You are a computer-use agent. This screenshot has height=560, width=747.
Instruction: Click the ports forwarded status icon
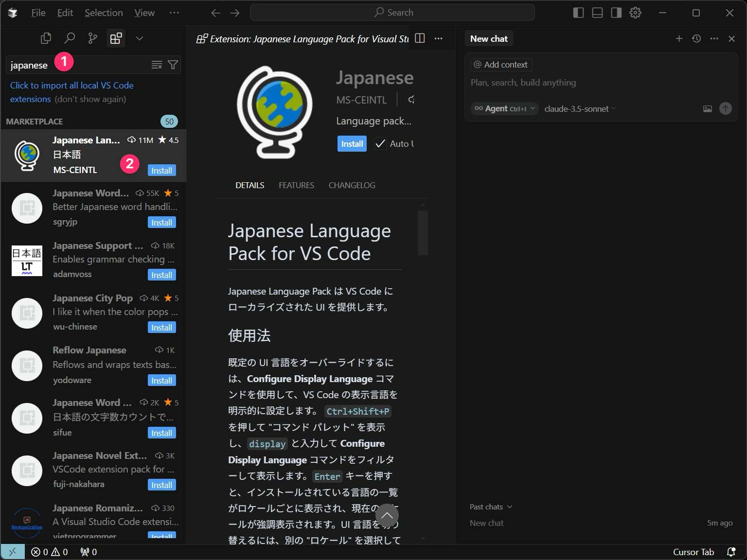pyautogui.click(x=89, y=552)
